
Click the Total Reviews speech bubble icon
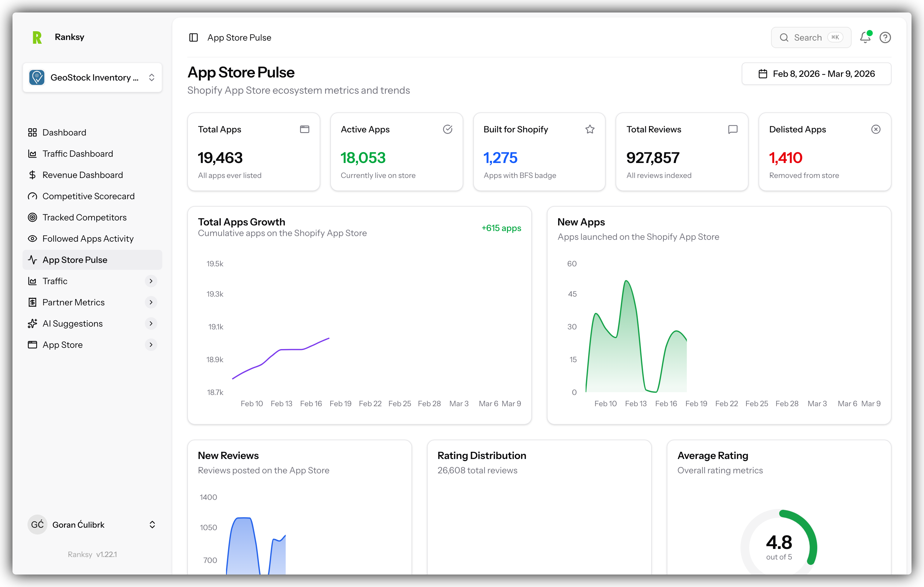733,129
